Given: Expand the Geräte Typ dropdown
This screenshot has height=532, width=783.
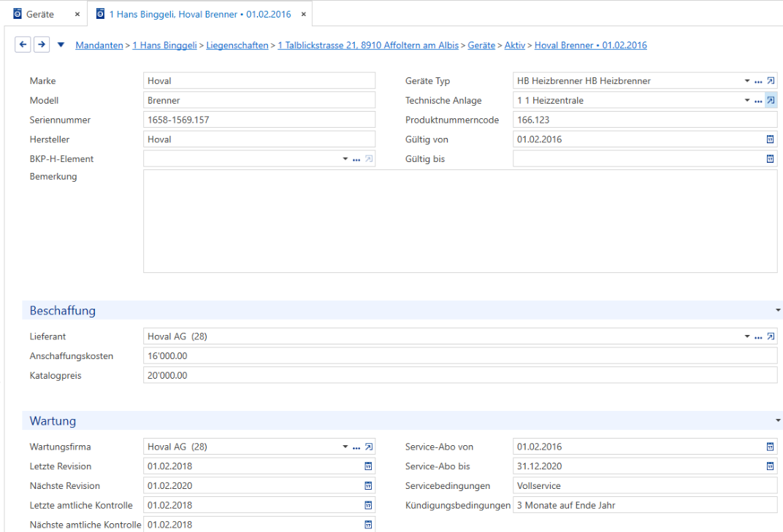Looking at the screenshot, I should point(747,81).
